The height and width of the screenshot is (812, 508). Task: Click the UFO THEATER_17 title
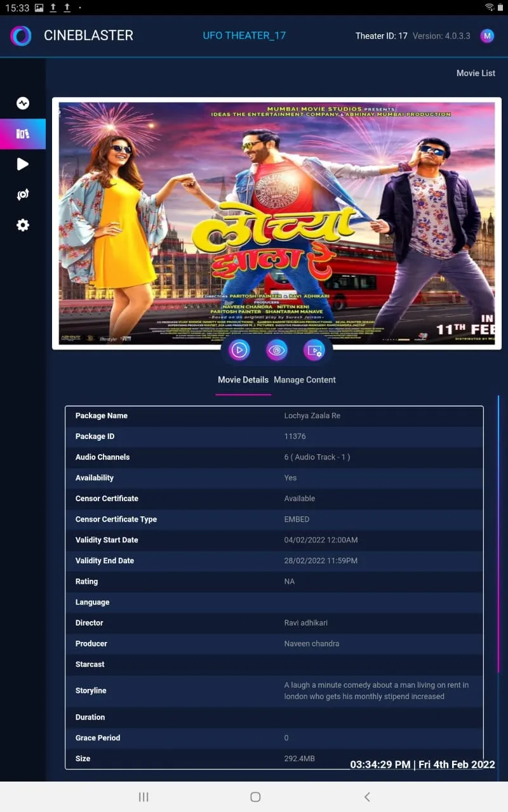pos(244,36)
